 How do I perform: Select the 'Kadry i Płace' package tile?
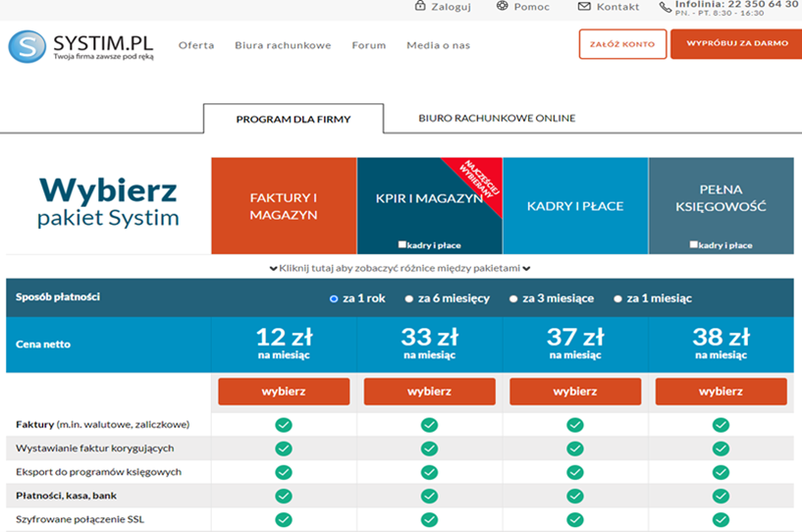[x=575, y=206]
